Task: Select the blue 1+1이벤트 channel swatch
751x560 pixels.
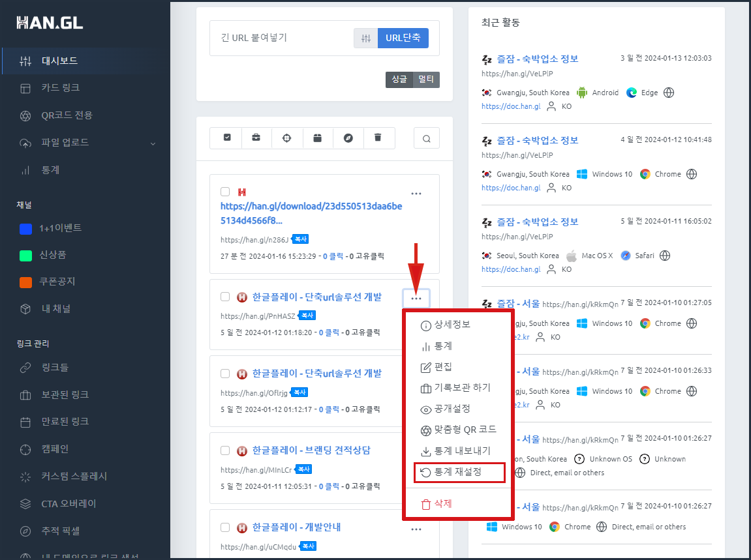Action: coord(25,229)
